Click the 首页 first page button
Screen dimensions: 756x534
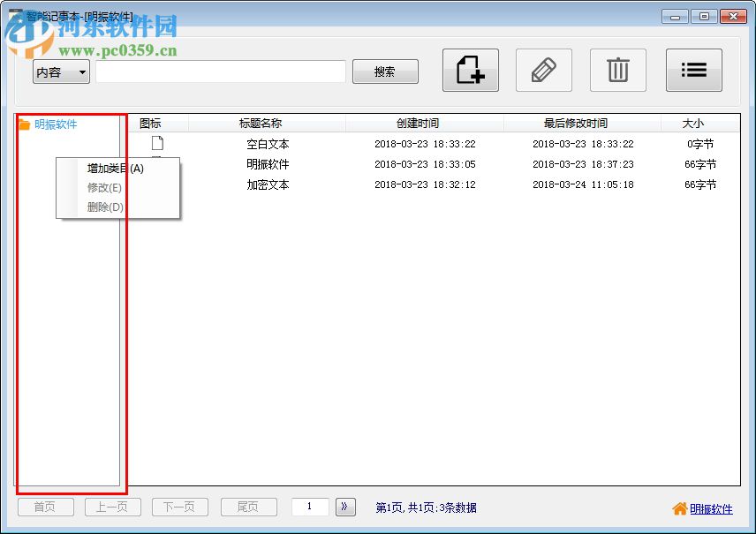pos(45,507)
